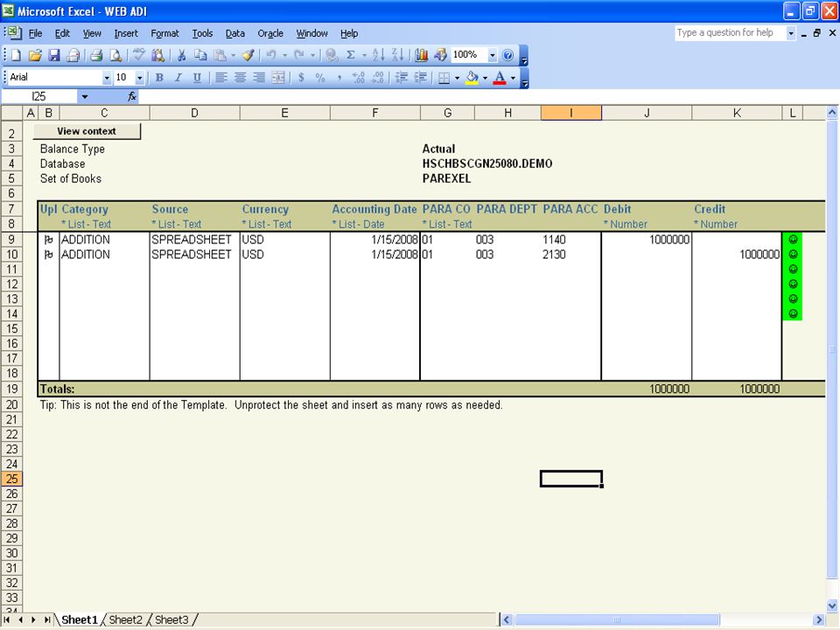Click the Undo arrow icon
The height and width of the screenshot is (630, 840).
pos(271,55)
